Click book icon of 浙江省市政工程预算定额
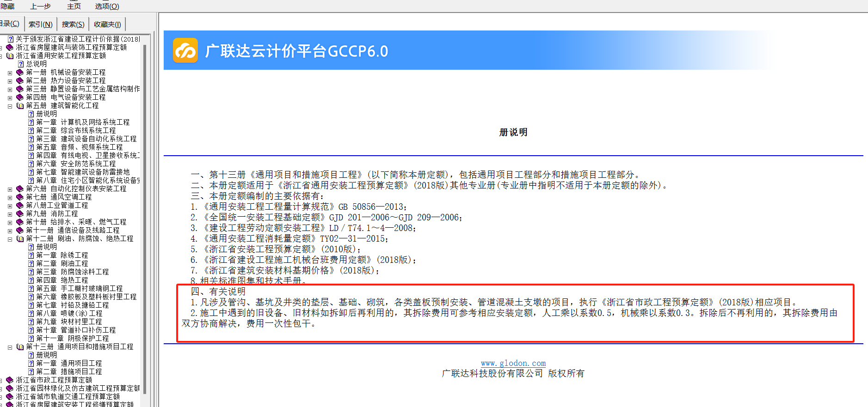The image size is (868, 407). click(x=10, y=380)
